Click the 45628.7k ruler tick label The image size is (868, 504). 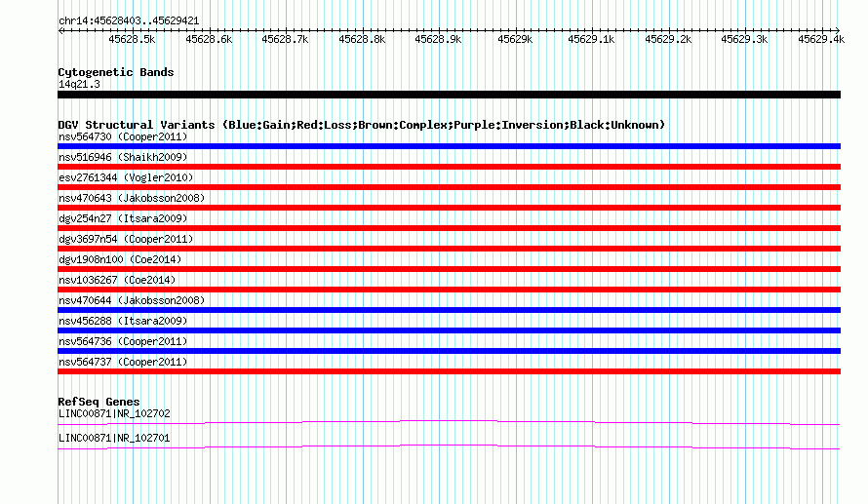coord(285,39)
